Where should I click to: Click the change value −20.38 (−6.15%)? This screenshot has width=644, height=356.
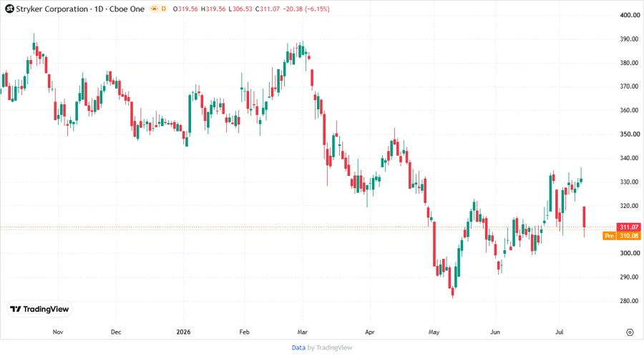[x=306, y=9]
